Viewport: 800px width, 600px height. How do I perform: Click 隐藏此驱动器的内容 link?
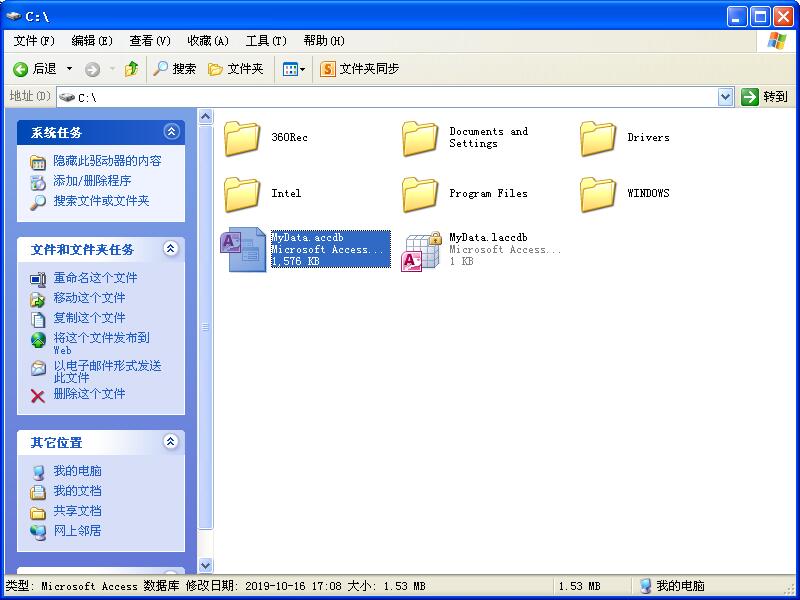[107, 161]
